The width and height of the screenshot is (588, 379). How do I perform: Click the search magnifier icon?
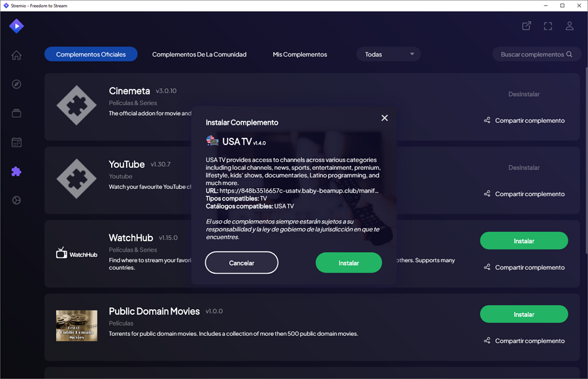pyautogui.click(x=569, y=54)
